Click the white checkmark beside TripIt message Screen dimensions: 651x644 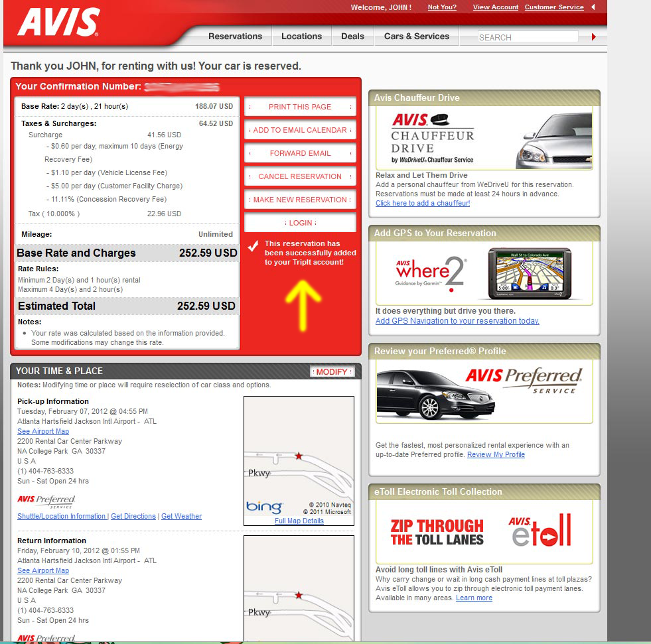(253, 247)
